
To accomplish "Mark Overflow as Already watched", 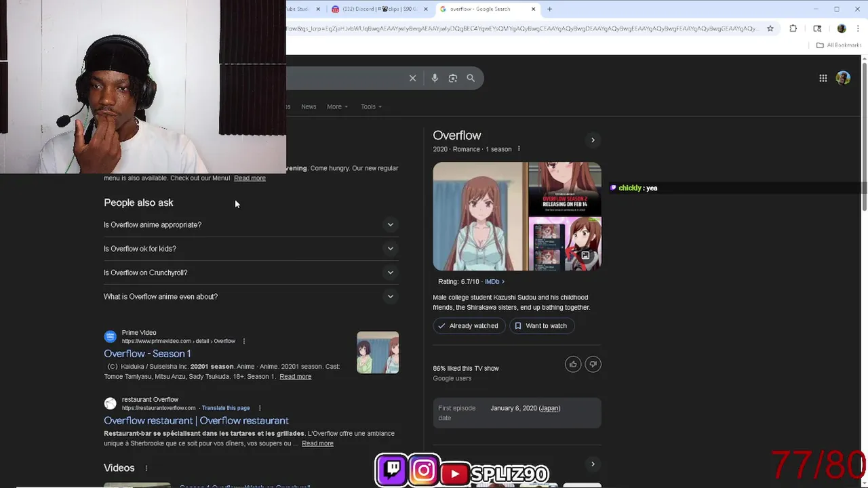I will (468, 326).
